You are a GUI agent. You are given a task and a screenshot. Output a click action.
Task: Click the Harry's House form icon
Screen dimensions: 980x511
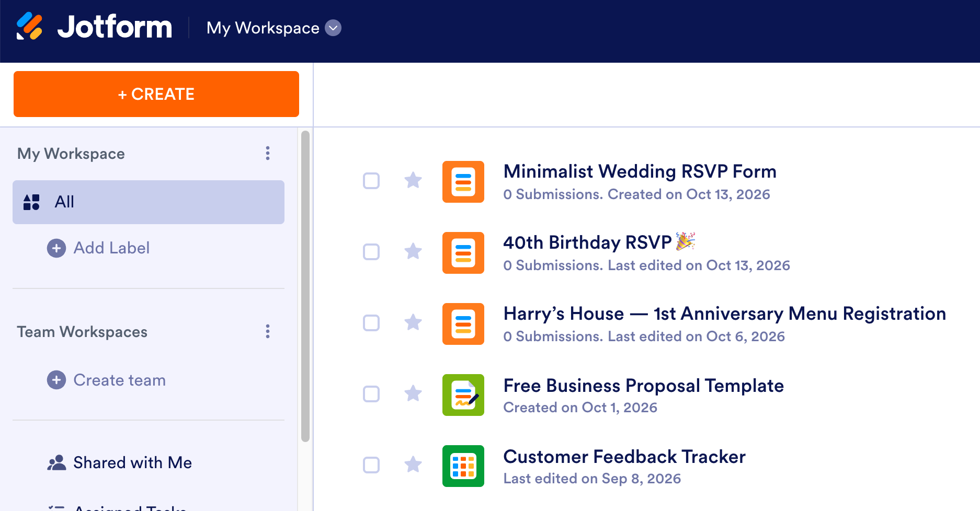(x=463, y=324)
